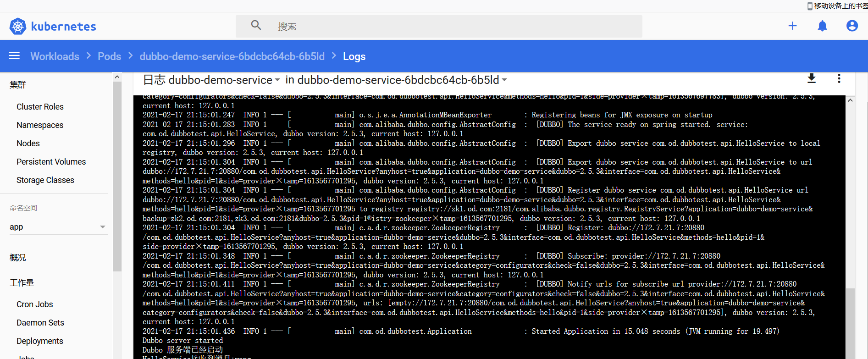This screenshot has height=359, width=868.
Task: Go to Workloads breadcrumb
Action: [x=55, y=56]
